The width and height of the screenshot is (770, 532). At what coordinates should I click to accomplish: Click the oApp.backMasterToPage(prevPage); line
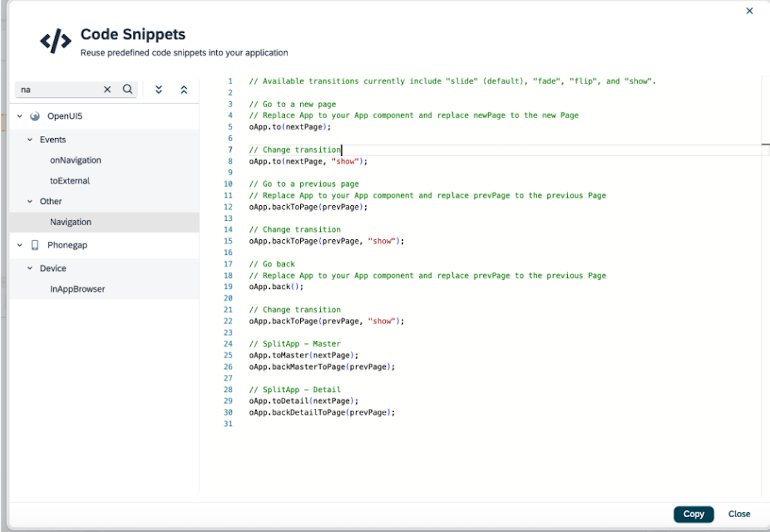click(x=322, y=366)
